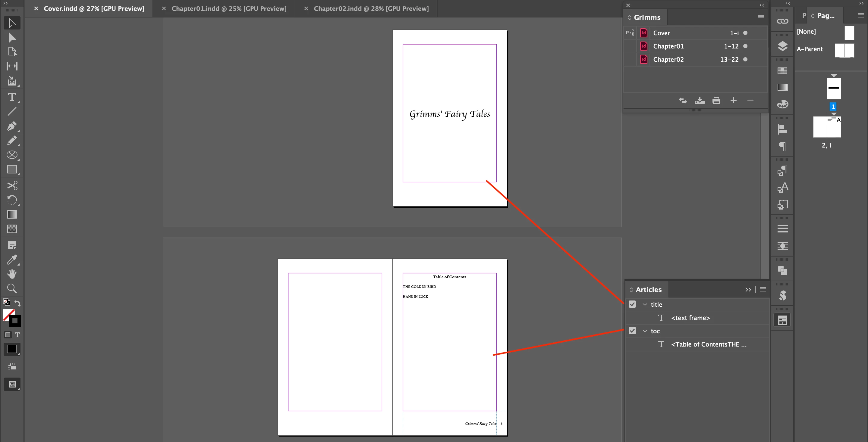Click Print the Book icon
The image size is (868, 442).
click(716, 100)
